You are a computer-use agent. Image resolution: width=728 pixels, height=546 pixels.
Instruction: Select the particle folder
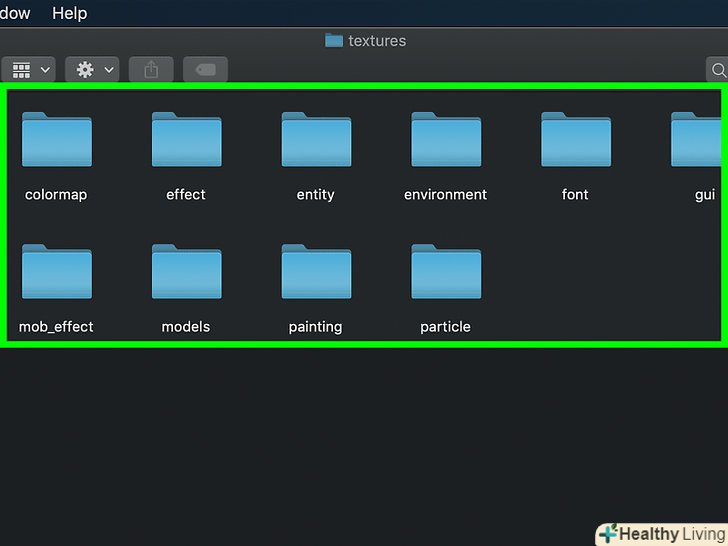(446, 272)
